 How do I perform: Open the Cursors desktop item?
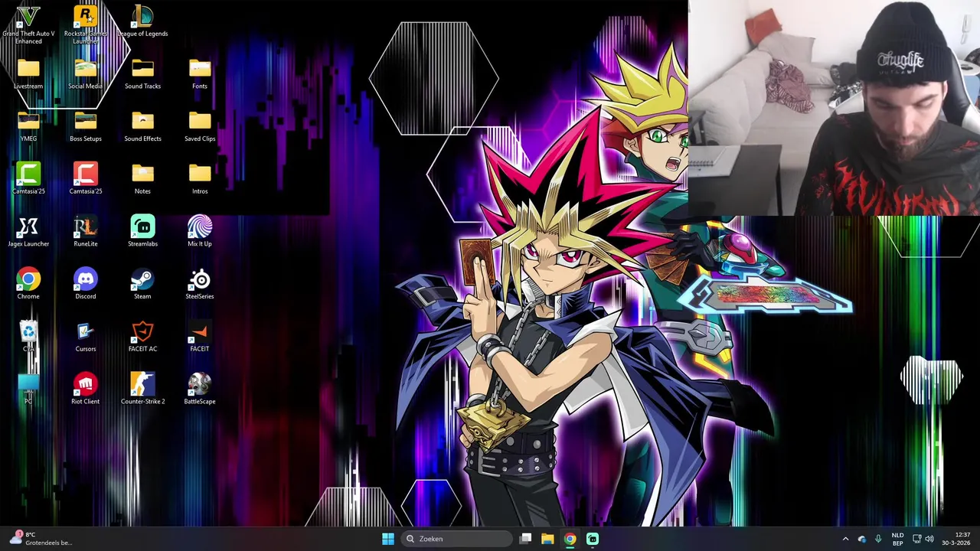tap(85, 337)
